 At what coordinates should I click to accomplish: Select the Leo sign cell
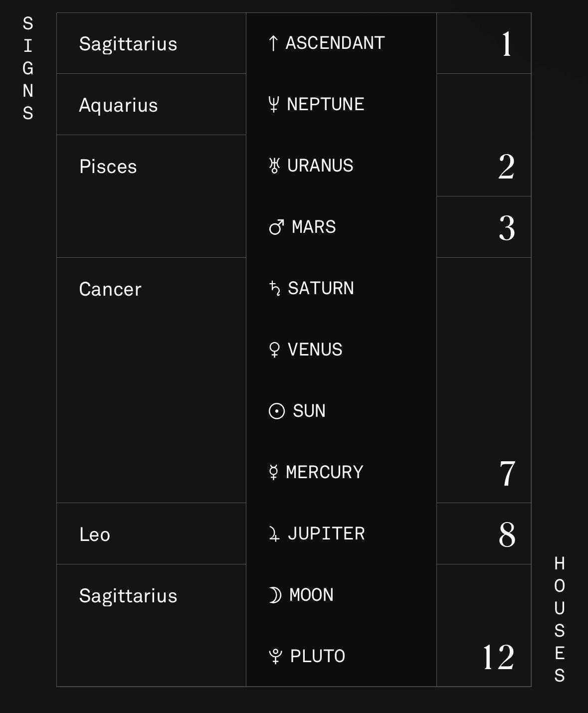click(152, 534)
